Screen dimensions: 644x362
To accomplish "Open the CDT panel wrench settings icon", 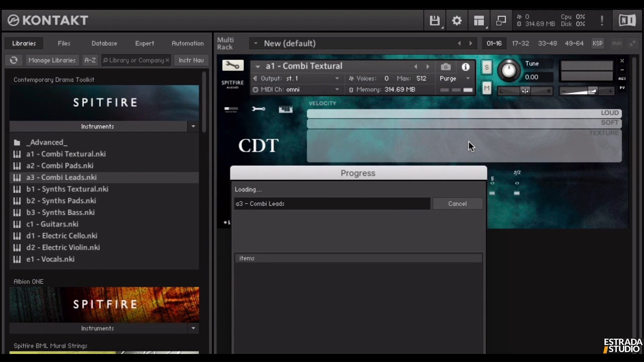I will [x=259, y=109].
